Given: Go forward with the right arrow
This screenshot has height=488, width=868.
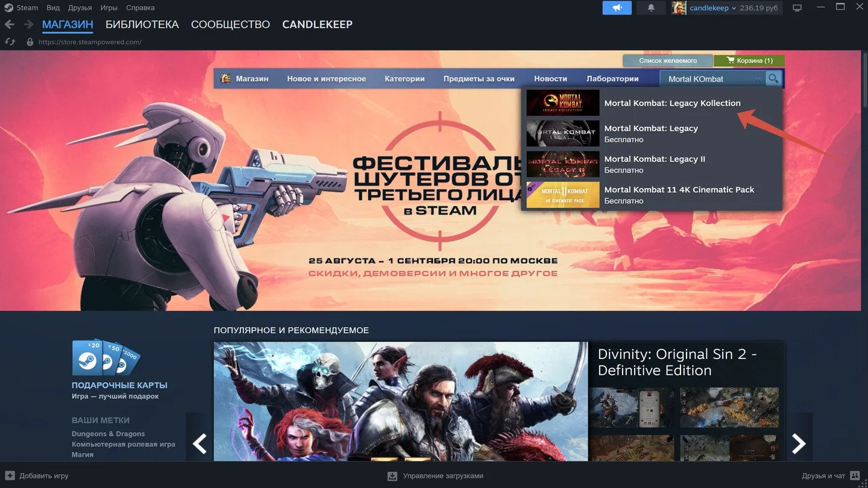Looking at the screenshot, I should coord(28,25).
